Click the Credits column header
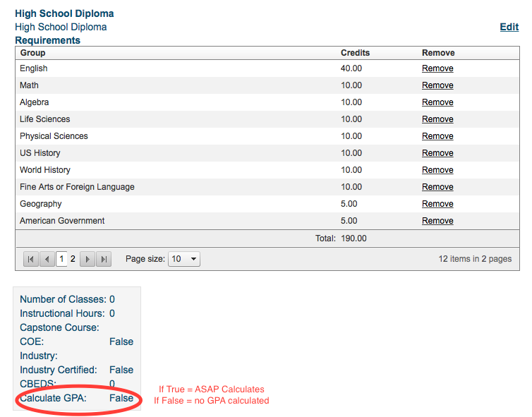The width and height of the screenshot is (532, 417). [x=355, y=53]
